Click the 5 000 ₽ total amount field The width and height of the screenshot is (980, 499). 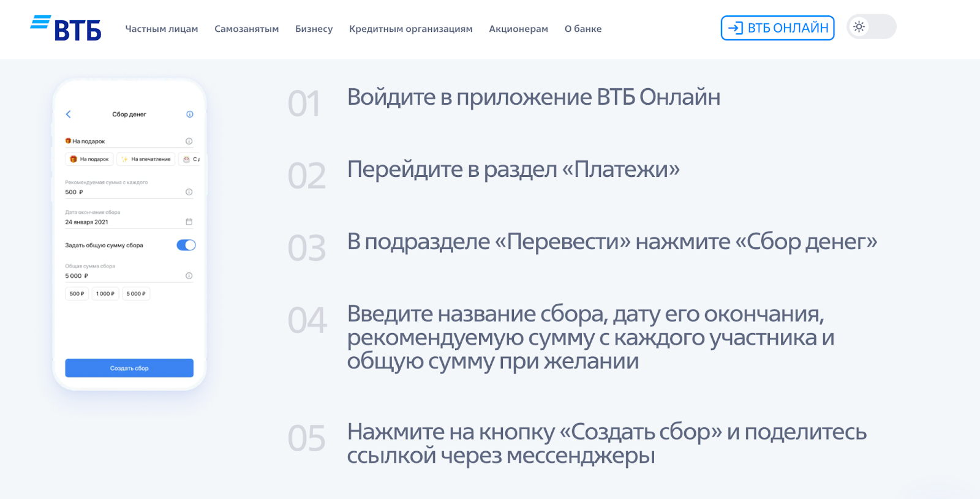(129, 276)
